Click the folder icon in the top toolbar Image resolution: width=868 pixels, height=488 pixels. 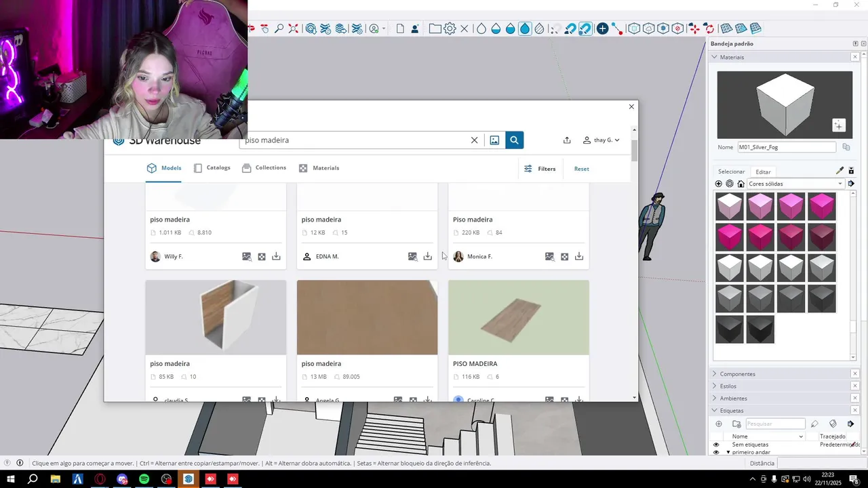(x=435, y=28)
